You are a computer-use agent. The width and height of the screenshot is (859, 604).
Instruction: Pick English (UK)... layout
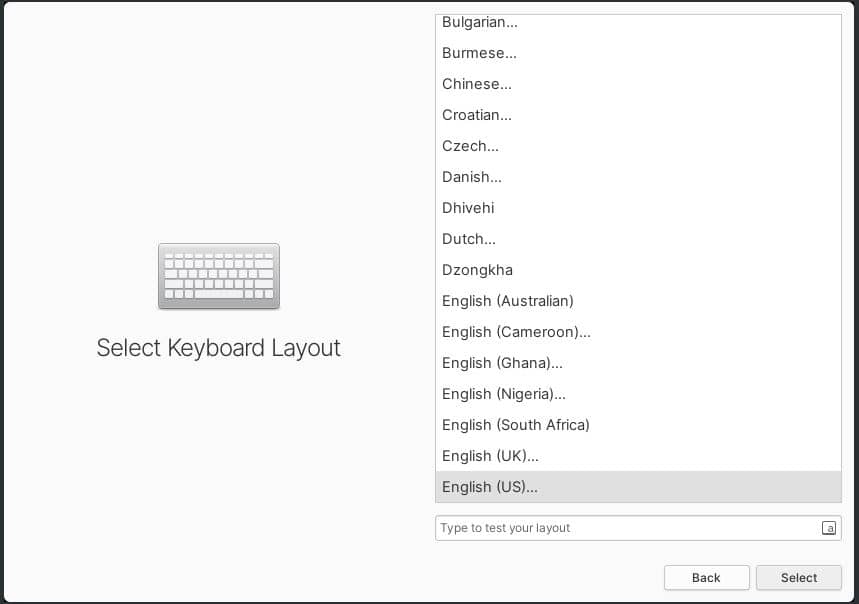(638, 456)
